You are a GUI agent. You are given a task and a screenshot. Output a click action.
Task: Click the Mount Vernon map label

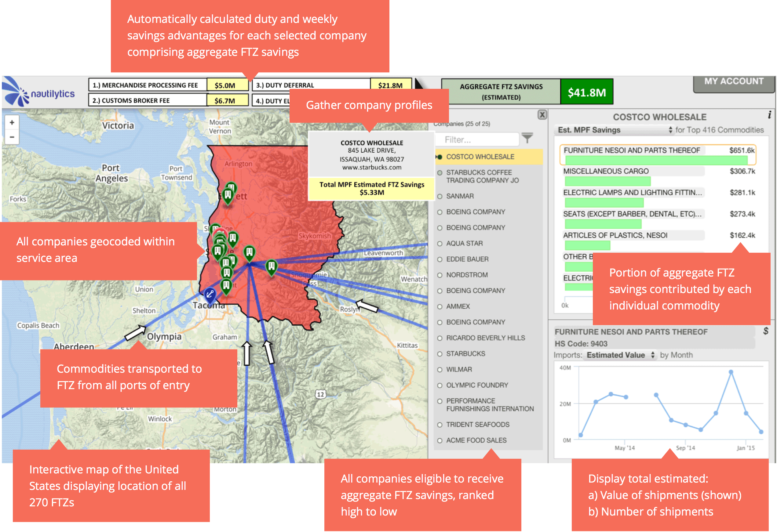(x=220, y=127)
